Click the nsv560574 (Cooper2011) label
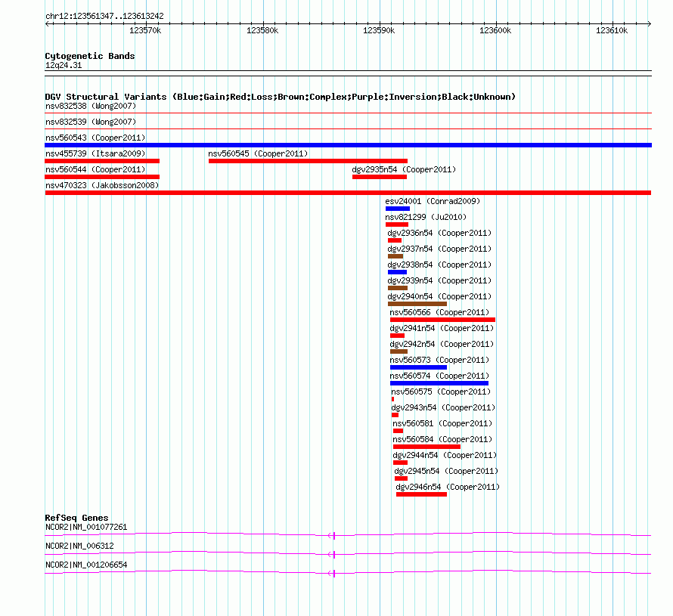The image size is (673, 616). click(439, 376)
